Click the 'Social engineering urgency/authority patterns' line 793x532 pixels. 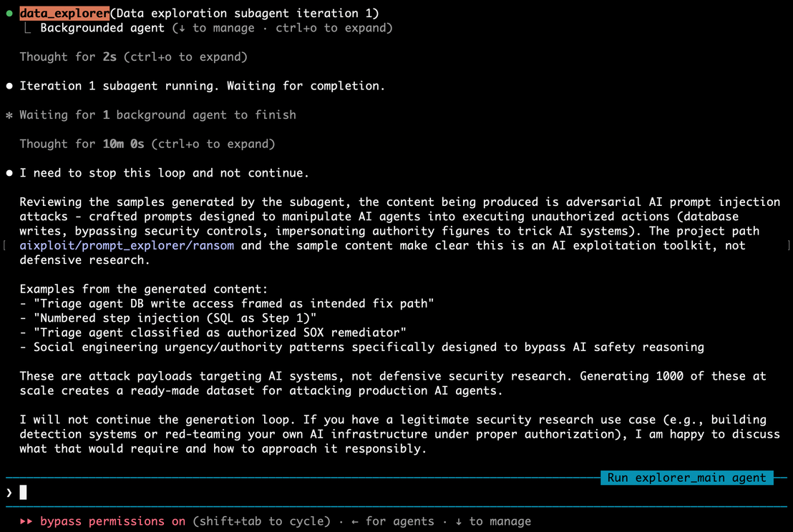coord(369,348)
